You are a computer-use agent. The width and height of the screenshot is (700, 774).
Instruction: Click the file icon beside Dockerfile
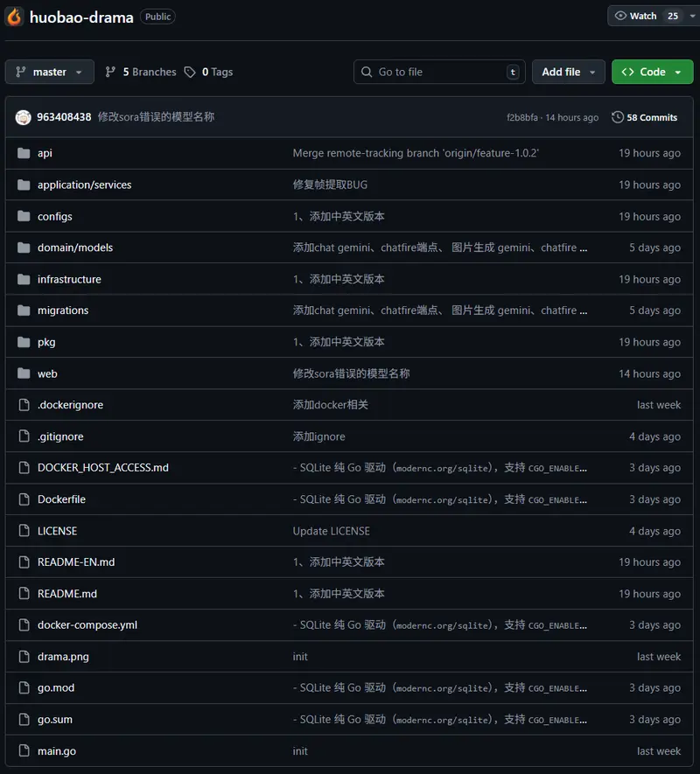pos(24,499)
